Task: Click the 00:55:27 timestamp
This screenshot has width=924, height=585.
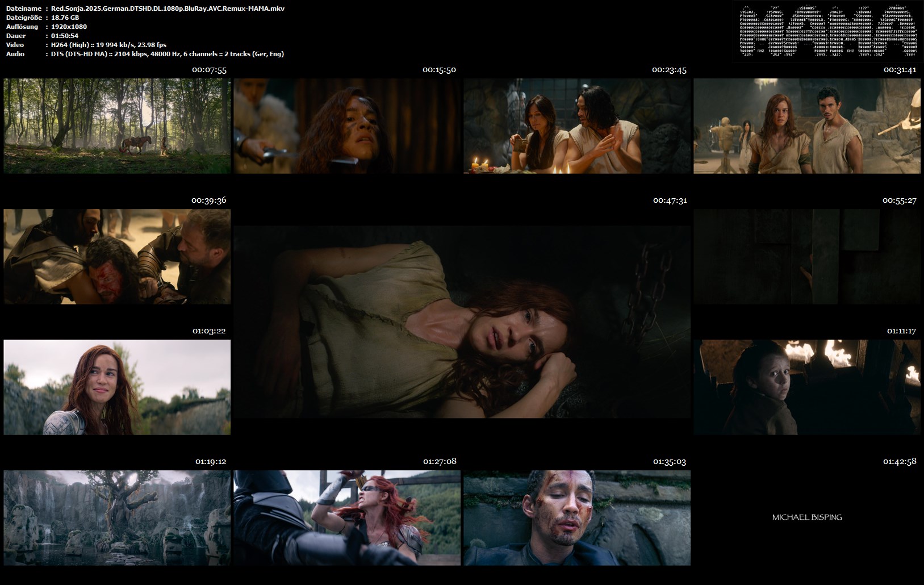Action: point(900,200)
